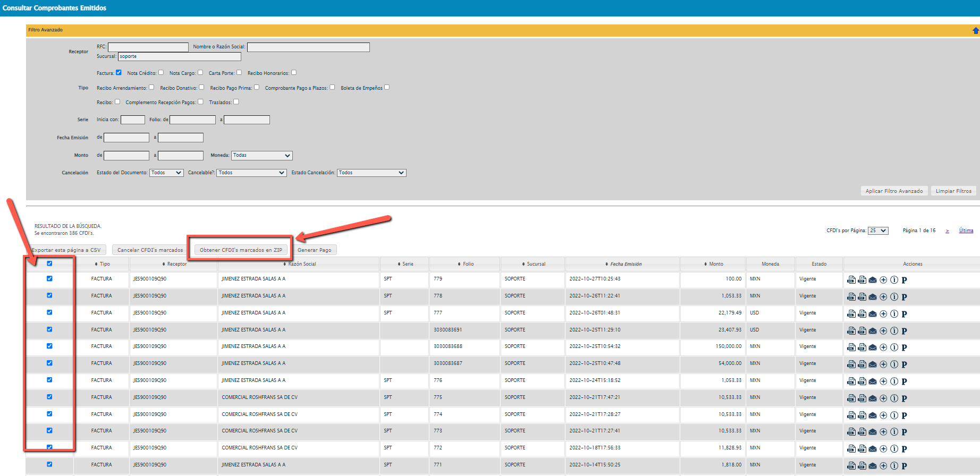This screenshot has height=476, width=980.
Task: Click envelope email icon for folio 777
Action: (x=873, y=314)
